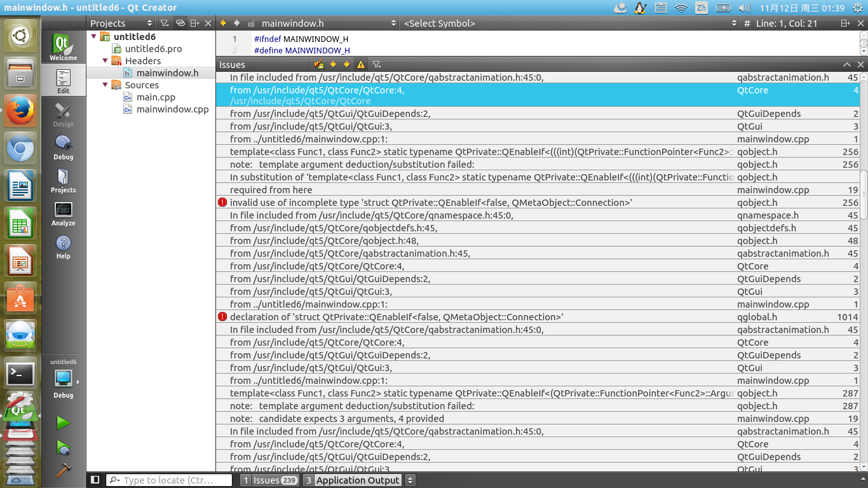Open the Wi-Fi network indicator
The height and width of the screenshot is (488, 868).
[x=681, y=8]
